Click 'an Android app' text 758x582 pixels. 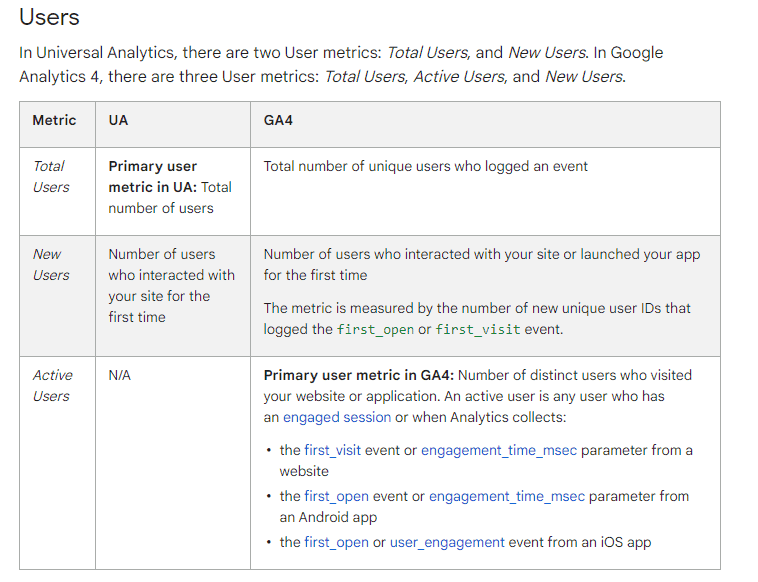328,517
